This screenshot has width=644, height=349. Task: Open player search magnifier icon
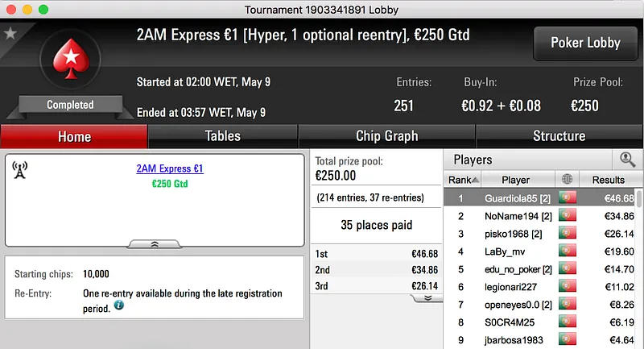(x=627, y=160)
